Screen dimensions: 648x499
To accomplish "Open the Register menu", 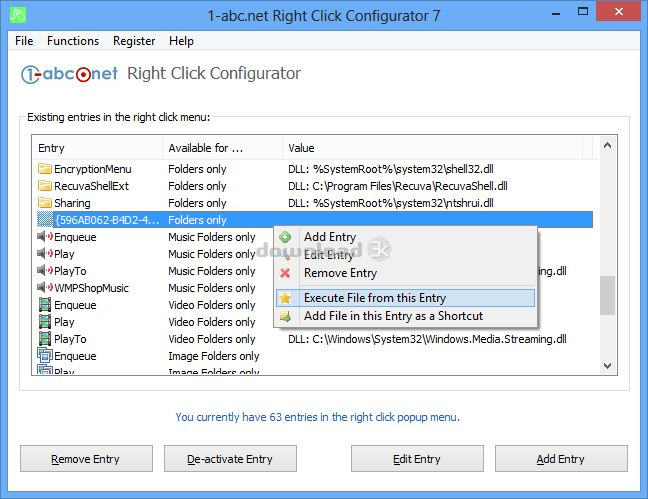I will coord(134,41).
